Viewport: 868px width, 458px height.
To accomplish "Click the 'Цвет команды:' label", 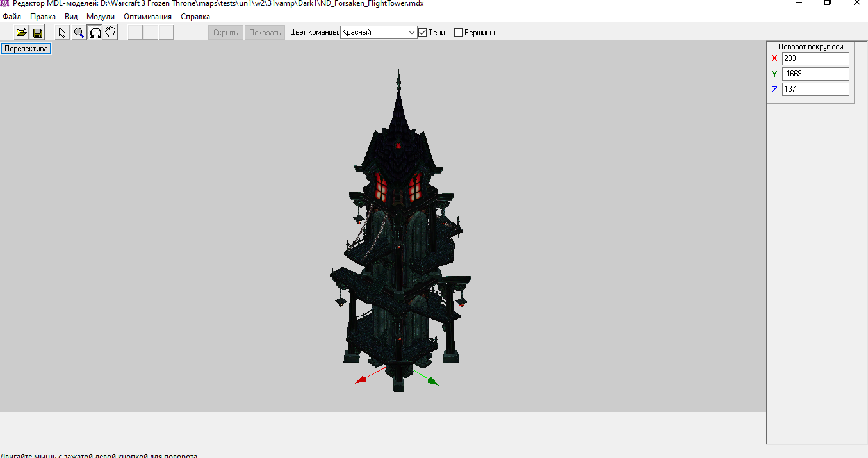I will [x=314, y=32].
